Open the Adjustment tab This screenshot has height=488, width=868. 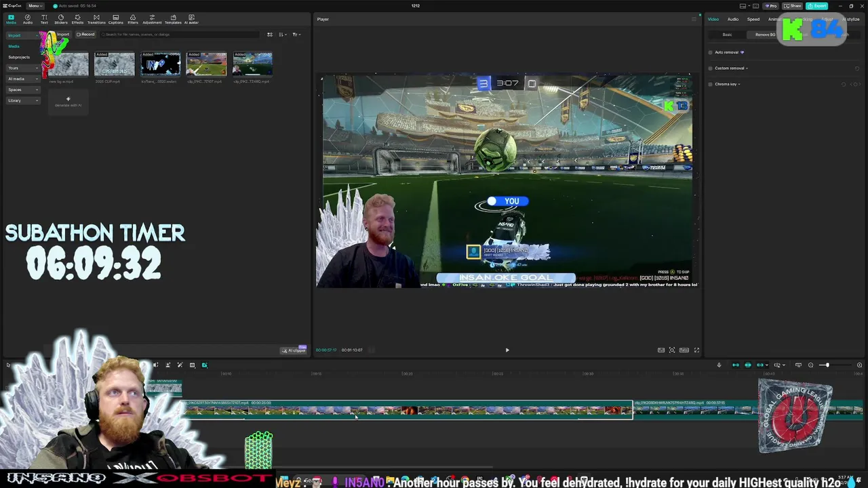point(152,19)
